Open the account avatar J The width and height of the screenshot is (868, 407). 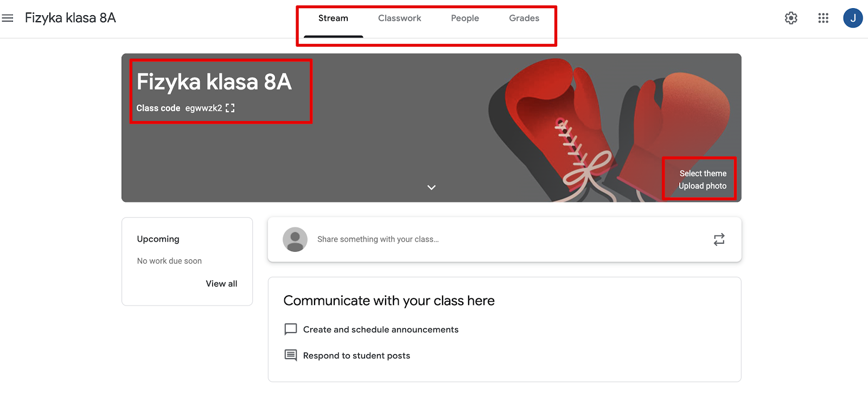pos(853,18)
